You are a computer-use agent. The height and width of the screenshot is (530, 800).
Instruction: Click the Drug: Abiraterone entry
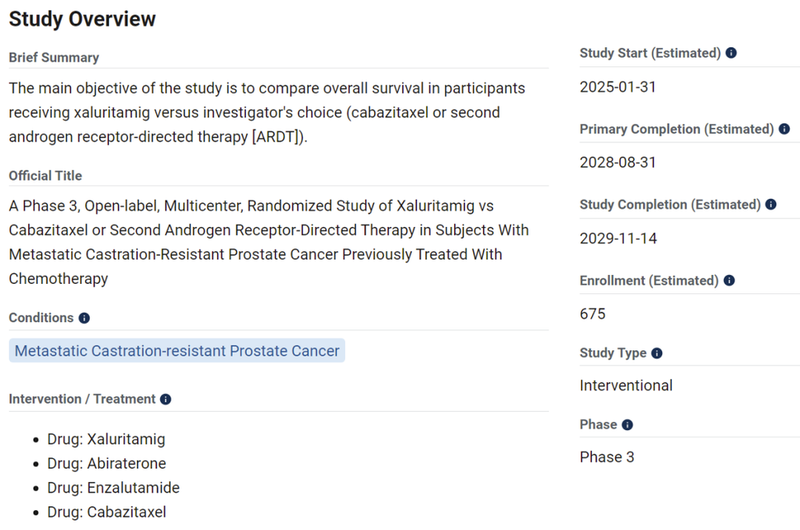(106, 464)
